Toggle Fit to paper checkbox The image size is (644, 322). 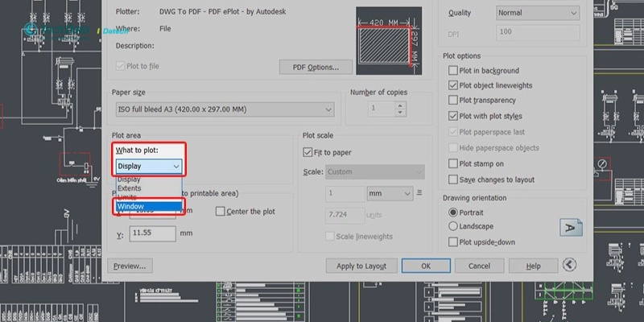tap(308, 152)
